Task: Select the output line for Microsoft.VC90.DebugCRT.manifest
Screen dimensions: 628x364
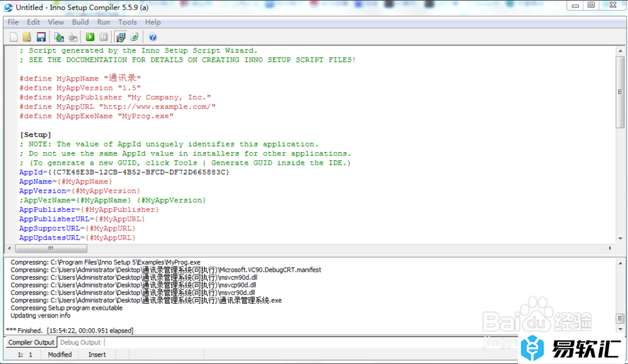Action: 166,270
